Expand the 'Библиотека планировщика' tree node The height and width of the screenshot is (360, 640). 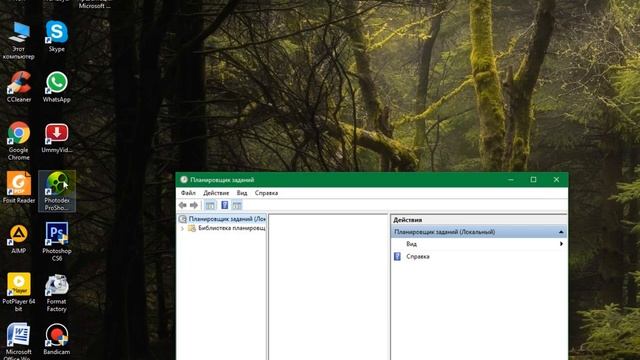pos(182,229)
